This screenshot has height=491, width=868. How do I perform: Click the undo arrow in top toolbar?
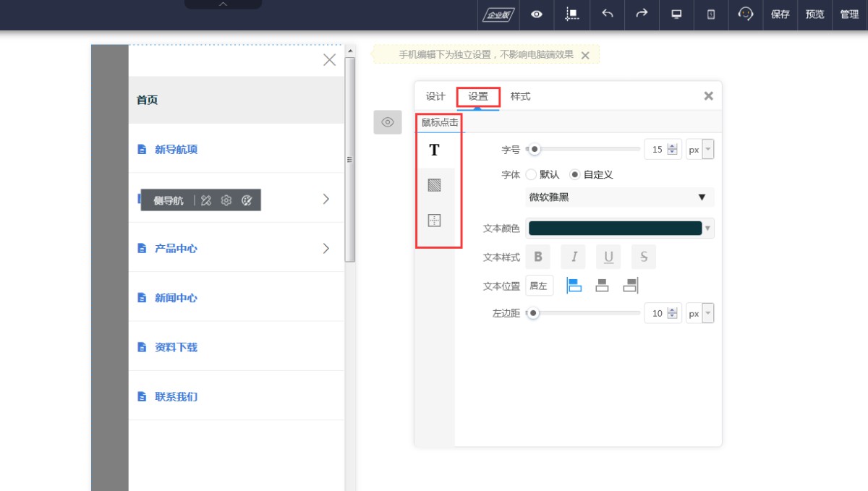coord(608,14)
